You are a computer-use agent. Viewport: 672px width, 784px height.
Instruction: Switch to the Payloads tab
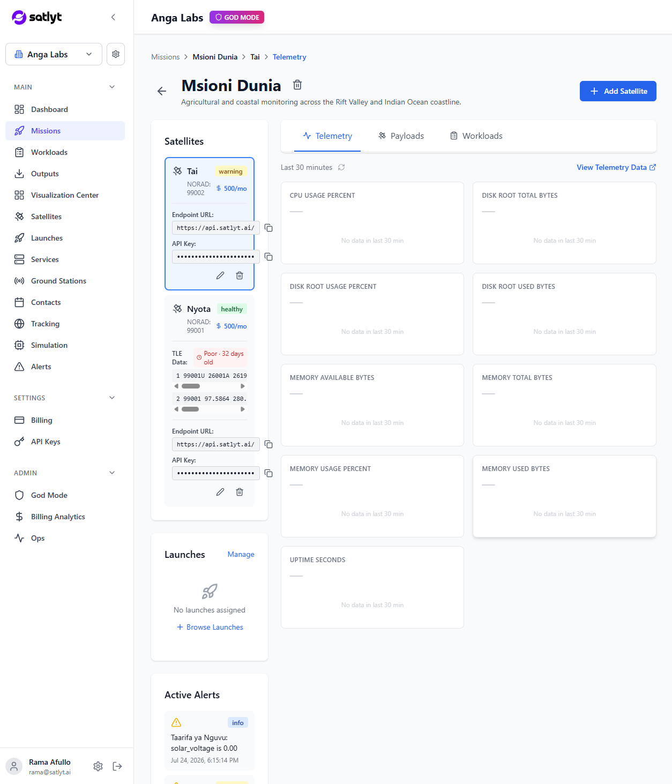point(401,136)
